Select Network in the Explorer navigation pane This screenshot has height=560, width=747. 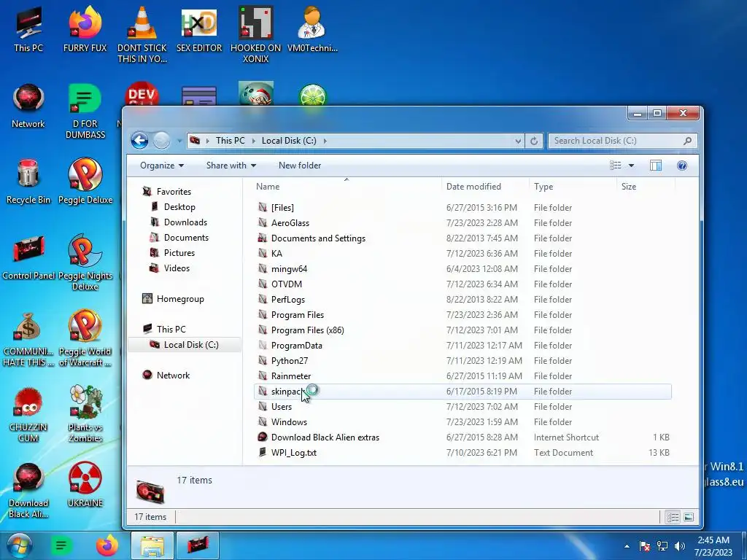pos(173,375)
